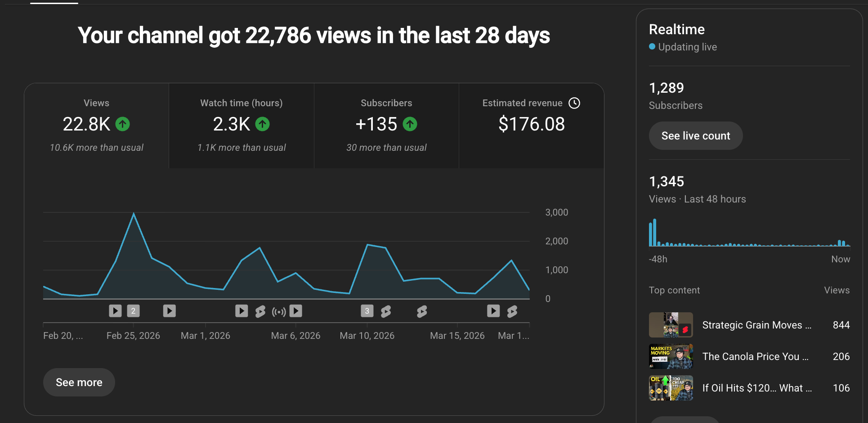868x423 pixels.
Task: Click the live stream marker on the chart
Action: pos(278,310)
